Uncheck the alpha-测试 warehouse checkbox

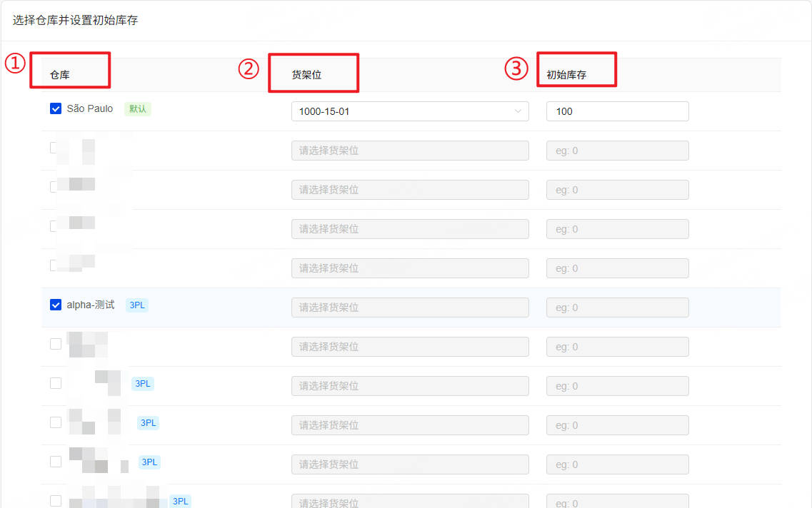click(56, 305)
